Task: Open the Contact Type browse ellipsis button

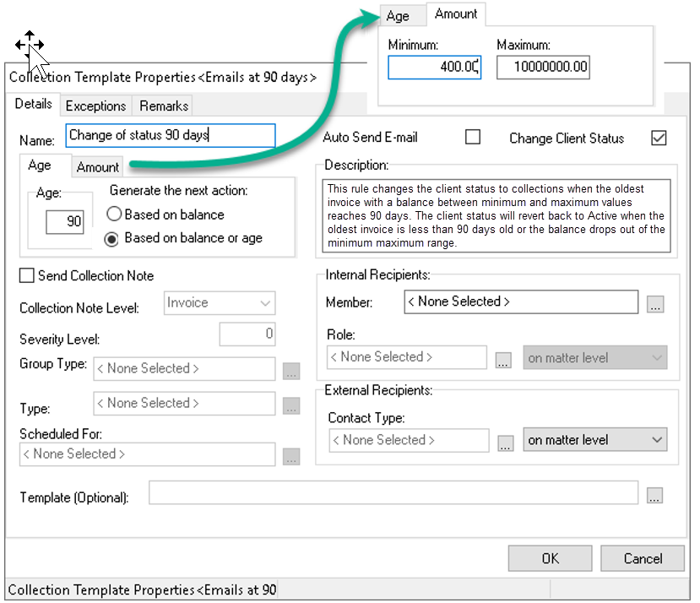Action: [505, 443]
